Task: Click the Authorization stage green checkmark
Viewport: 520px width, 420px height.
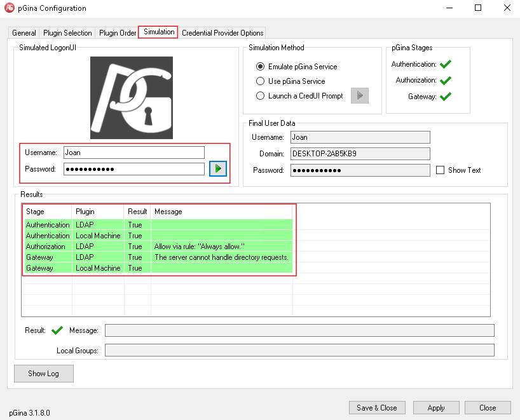Action: click(445, 81)
